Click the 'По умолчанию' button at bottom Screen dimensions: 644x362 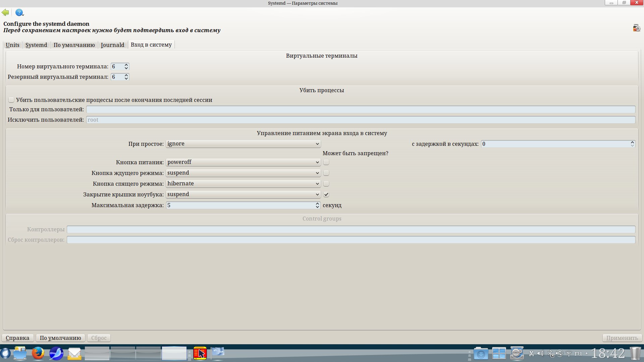(x=60, y=338)
